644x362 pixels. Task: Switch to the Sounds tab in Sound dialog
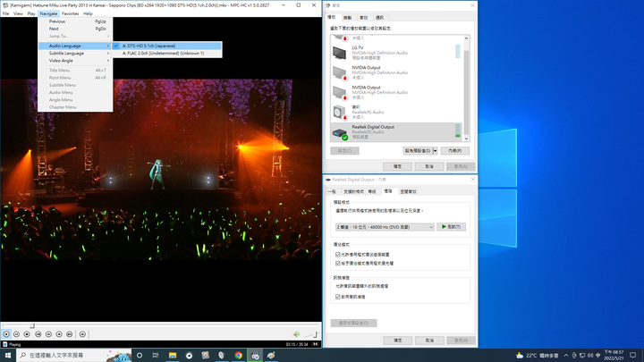[x=364, y=18]
